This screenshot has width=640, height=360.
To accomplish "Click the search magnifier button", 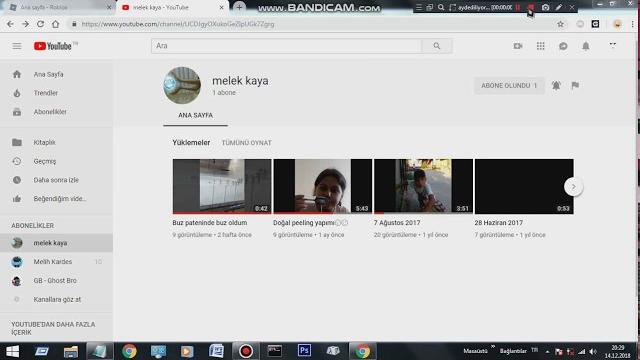I will (437, 46).
